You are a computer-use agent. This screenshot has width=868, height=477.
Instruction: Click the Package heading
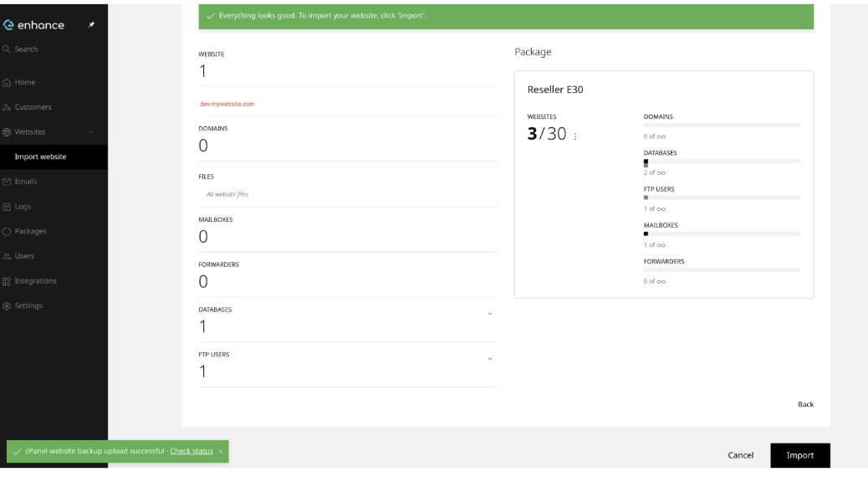click(533, 52)
